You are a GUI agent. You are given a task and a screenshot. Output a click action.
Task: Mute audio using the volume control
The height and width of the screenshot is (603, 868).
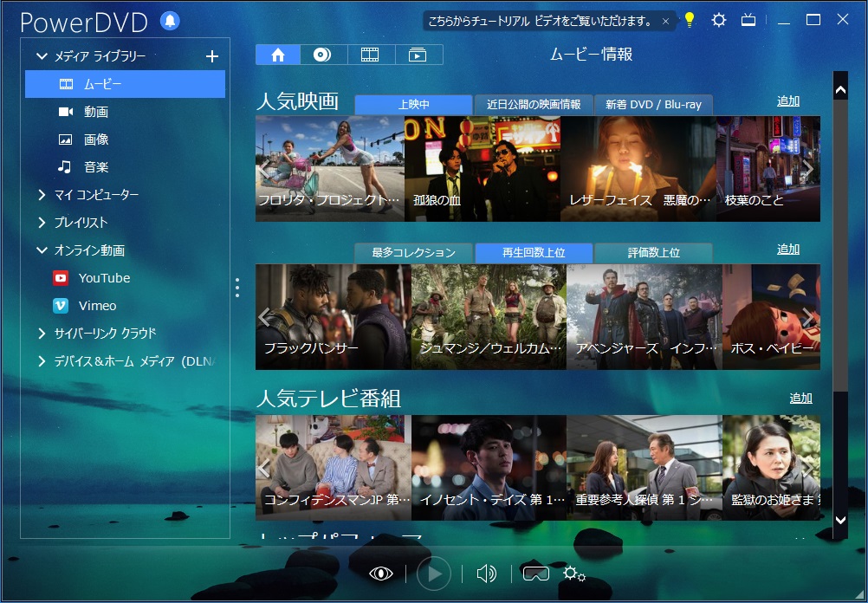pyautogui.click(x=486, y=574)
